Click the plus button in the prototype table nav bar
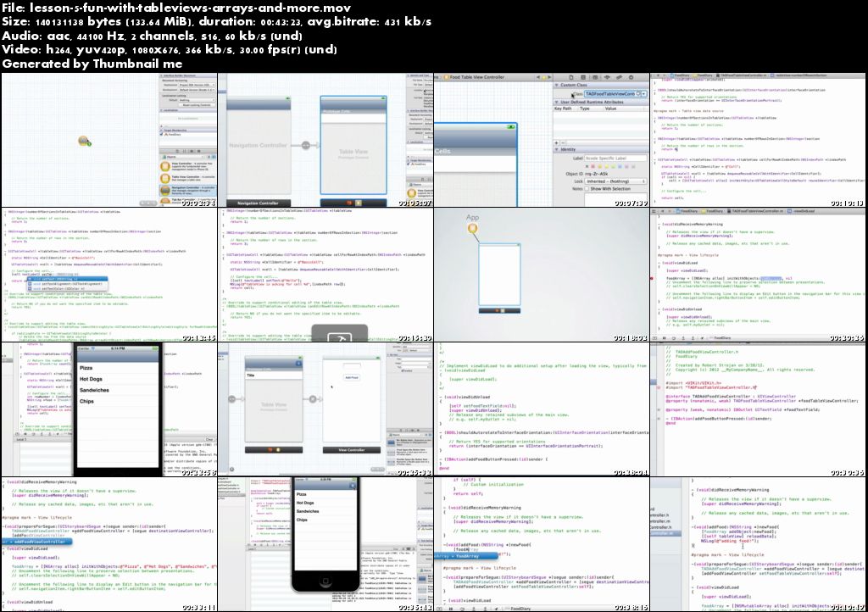This screenshot has height=612, width=868. (x=298, y=364)
